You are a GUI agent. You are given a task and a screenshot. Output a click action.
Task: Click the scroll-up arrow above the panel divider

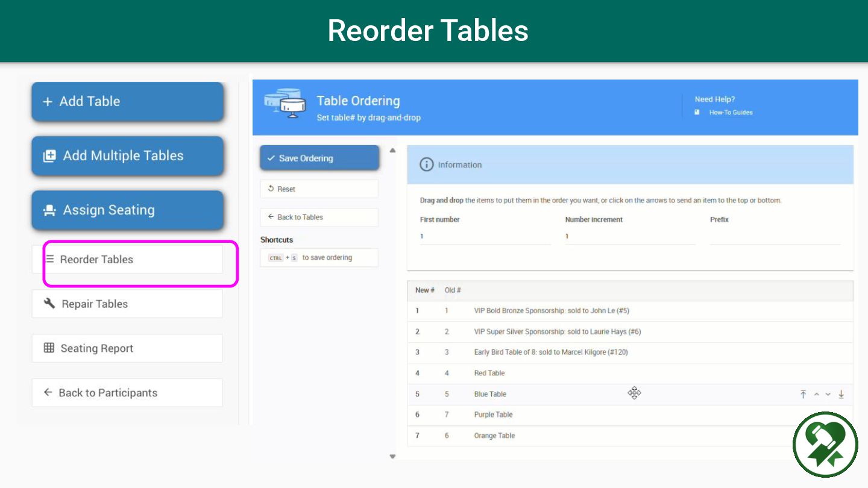(x=392, y=150)
